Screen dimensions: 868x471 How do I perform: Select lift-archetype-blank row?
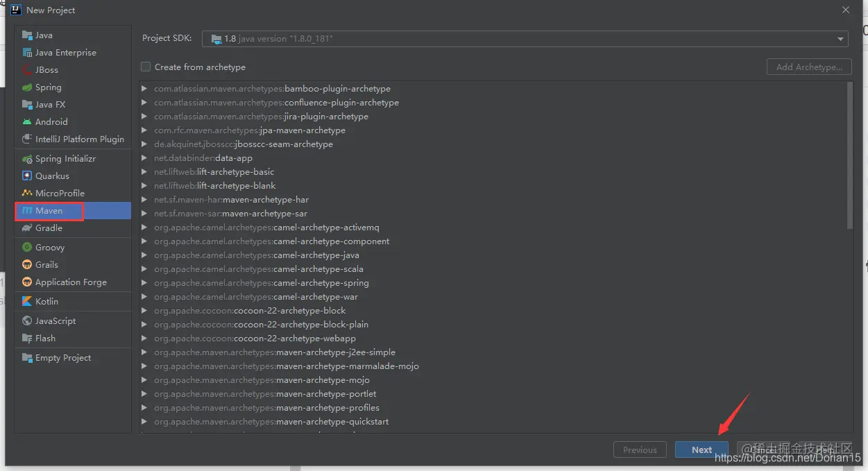coord(493,186)
